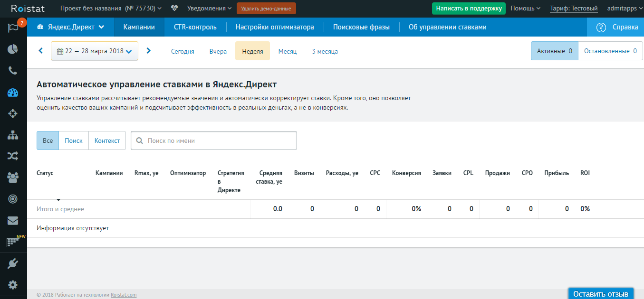Show Остановленные campaigns filter
This screenshot has width=644, height=299.
(610, 51)
